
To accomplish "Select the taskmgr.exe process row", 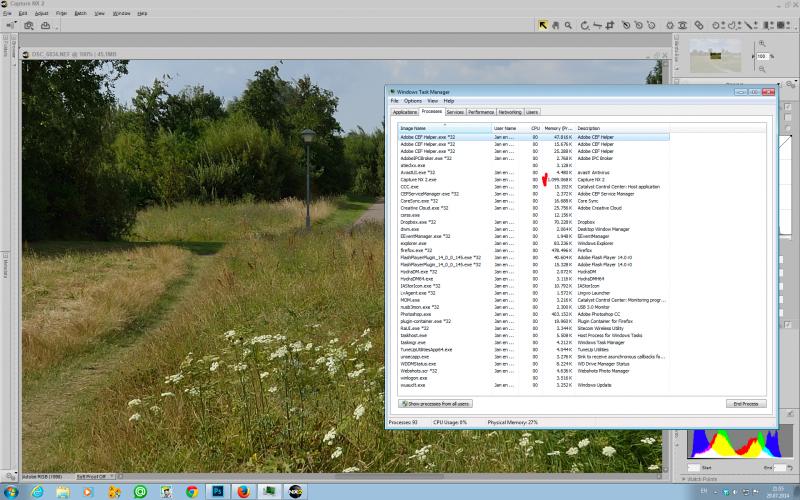I will click(534, 343).
